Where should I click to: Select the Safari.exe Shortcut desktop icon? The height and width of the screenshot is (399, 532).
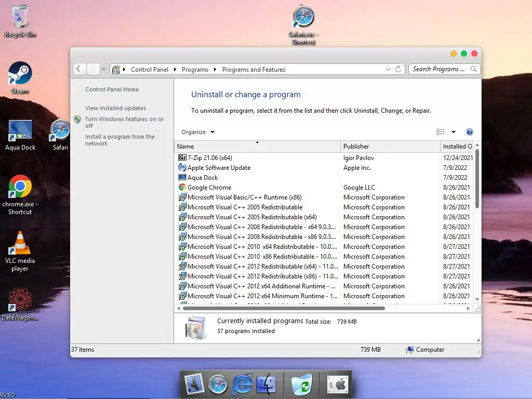click(303, 24)
